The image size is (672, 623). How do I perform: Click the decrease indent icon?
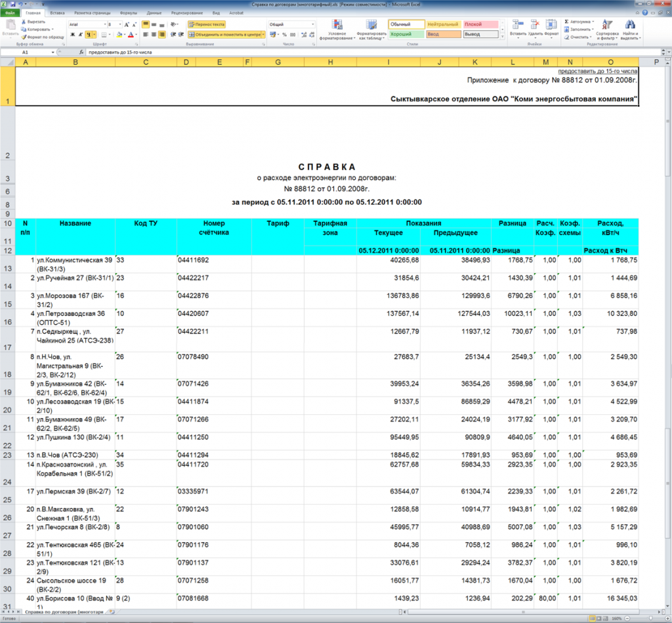173,34
